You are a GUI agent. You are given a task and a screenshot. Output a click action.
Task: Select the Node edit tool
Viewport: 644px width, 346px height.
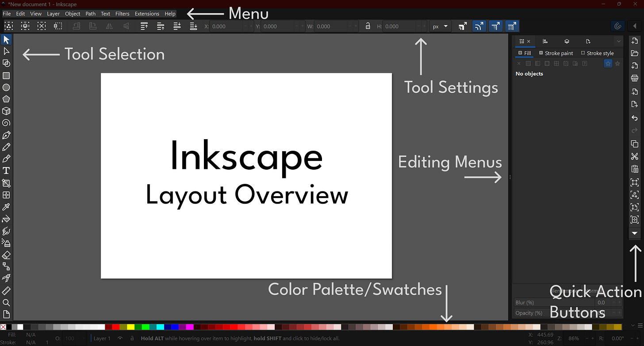point(6,52)
